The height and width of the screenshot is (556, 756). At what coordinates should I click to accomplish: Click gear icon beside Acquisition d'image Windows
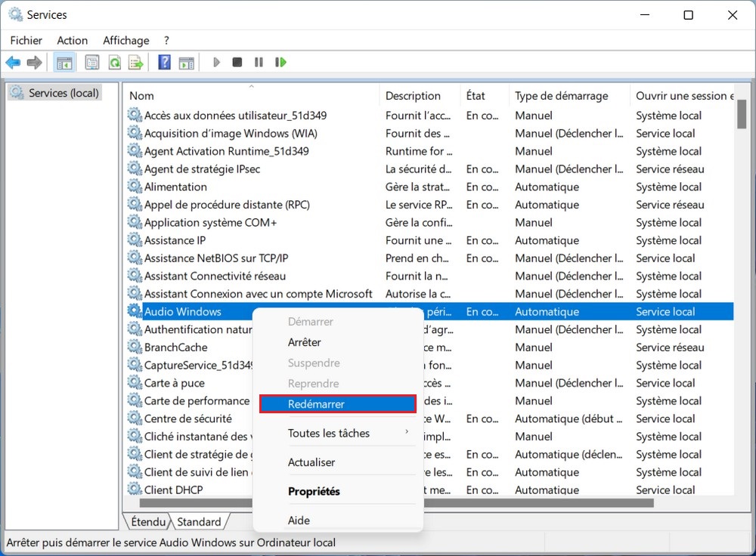pyautogui.click(x=135, y=133)
